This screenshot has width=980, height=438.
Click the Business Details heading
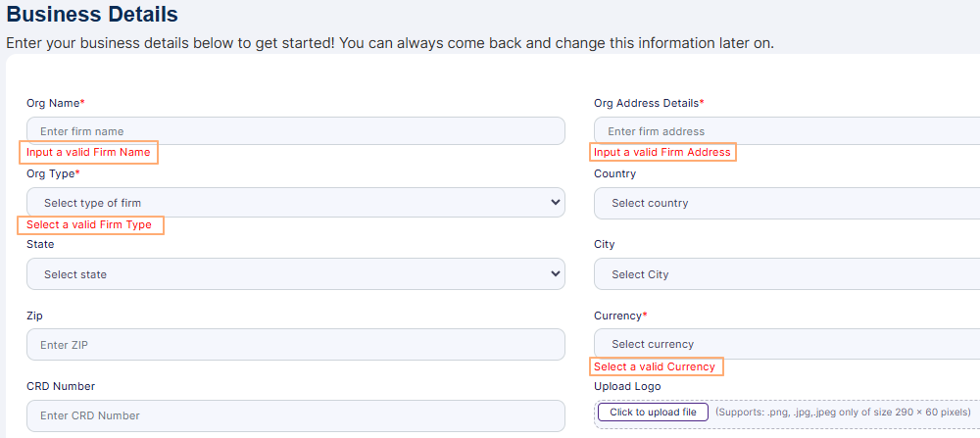point(93,15)
